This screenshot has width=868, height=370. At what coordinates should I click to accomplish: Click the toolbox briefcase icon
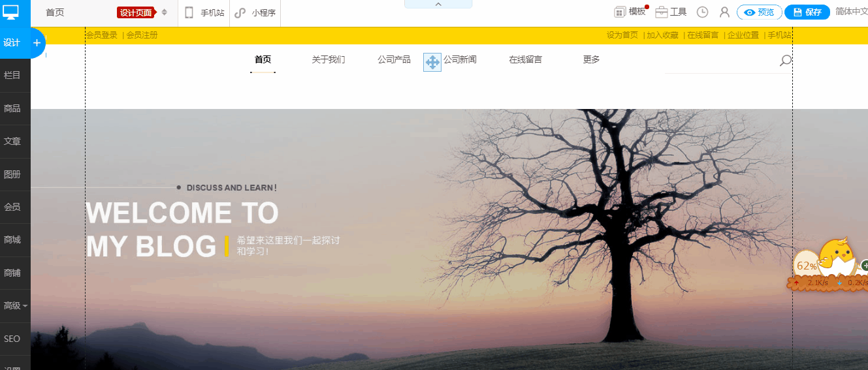(x=662, y=12)
